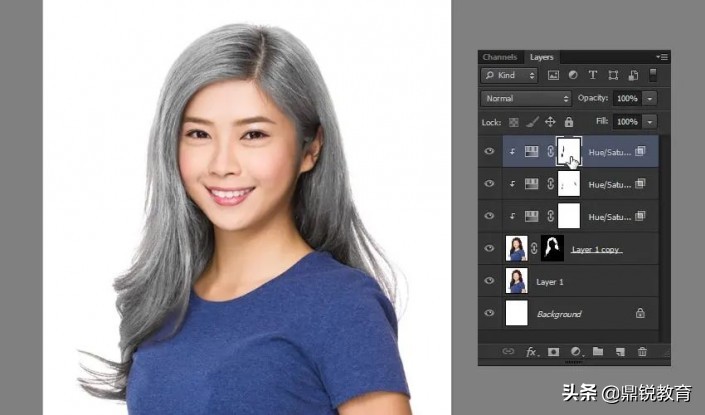Select mask thumbnail of middle Hue/Saturation layer
Image resolution: width=705 pixels, height=415 pixels.
pos(569,184)
